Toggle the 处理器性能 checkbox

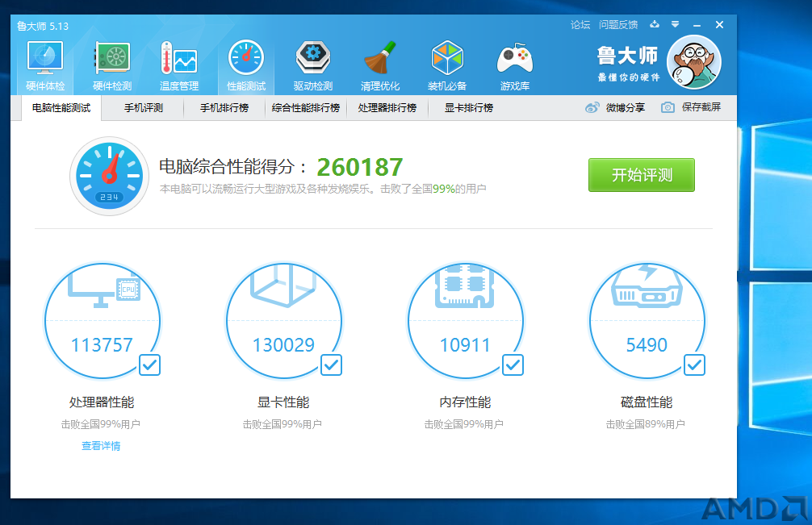149,365
